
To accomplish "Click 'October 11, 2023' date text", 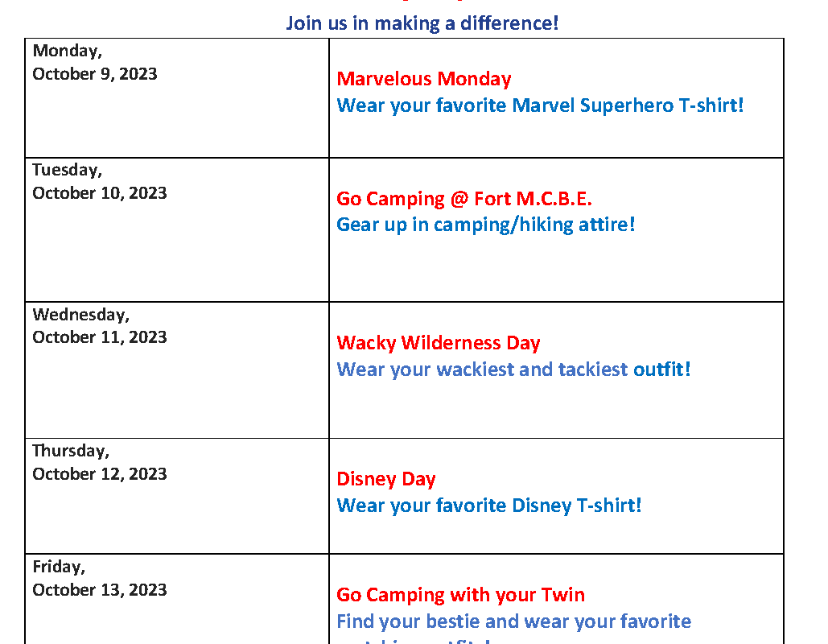I will (100, 337).
